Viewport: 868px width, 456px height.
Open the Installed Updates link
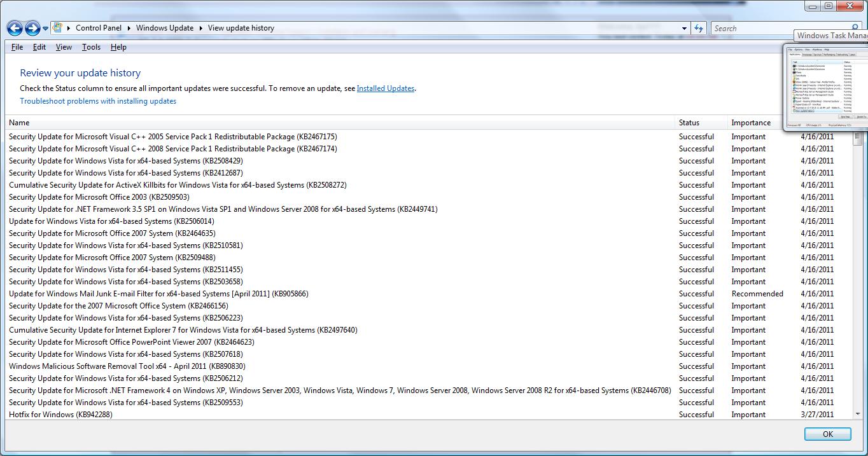click(x=386, y=88)
